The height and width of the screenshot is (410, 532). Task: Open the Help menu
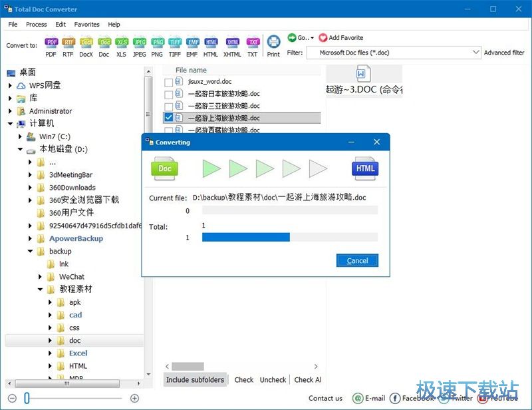[114, 25]
